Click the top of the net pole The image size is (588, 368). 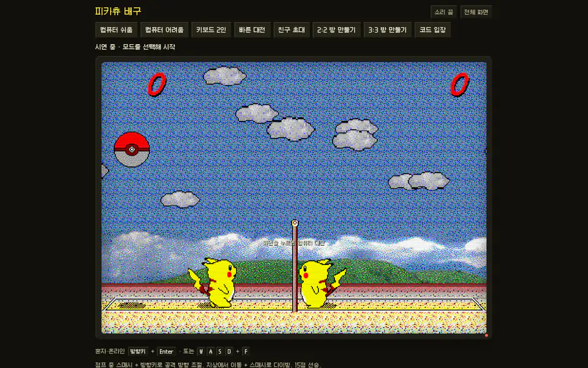295,223
